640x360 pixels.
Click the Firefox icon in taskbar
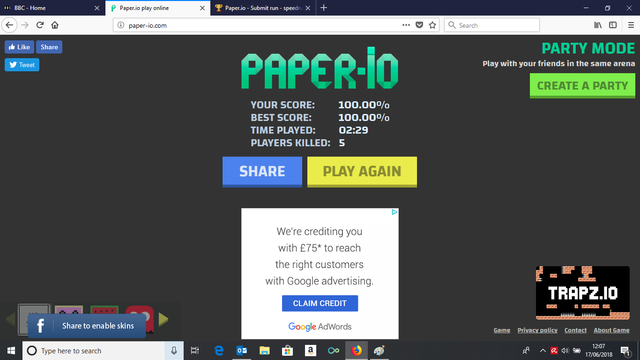click(356, 351)
